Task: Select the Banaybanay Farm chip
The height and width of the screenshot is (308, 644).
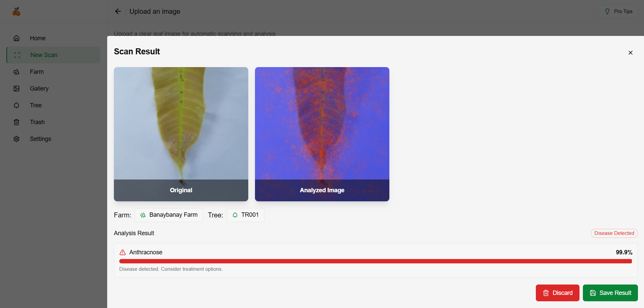Action: tap(169, 215)
